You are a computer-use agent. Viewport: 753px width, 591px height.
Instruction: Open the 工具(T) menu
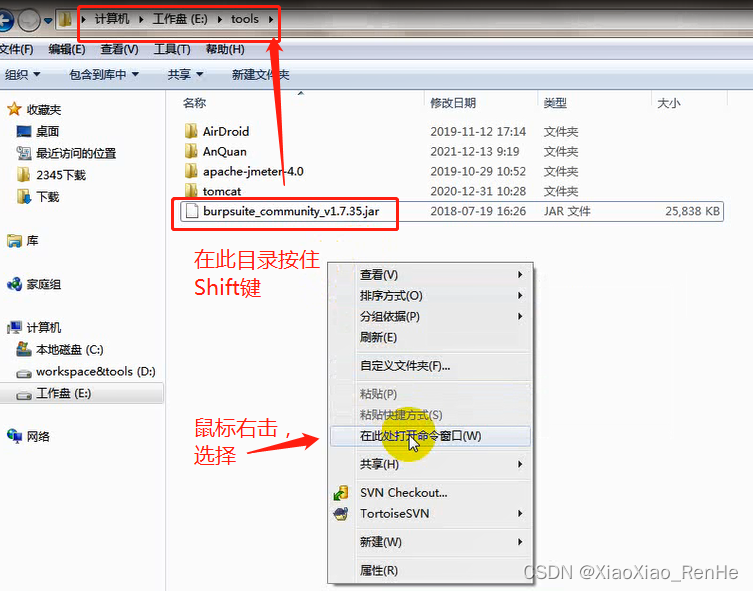click(x=172, y=49)
